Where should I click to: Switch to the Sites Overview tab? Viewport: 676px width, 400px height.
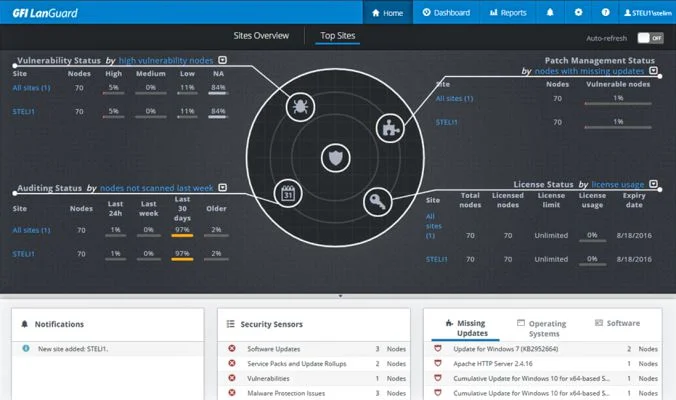(261, 35)
